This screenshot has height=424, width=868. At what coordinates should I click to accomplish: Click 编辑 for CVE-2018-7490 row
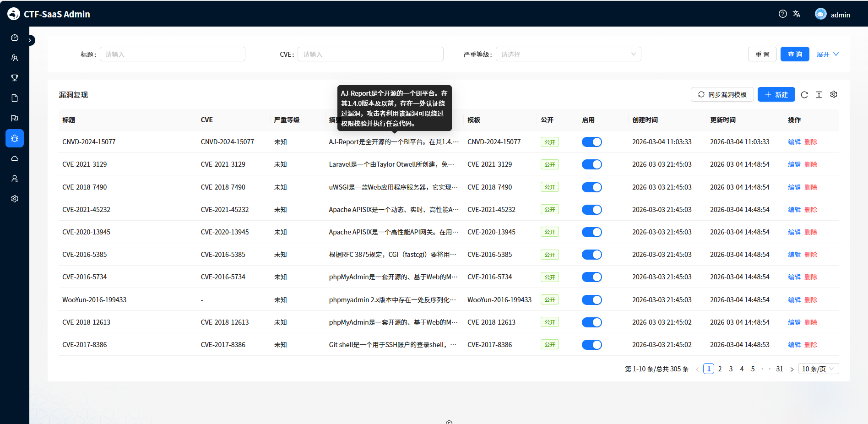click(x=794, y=187)
